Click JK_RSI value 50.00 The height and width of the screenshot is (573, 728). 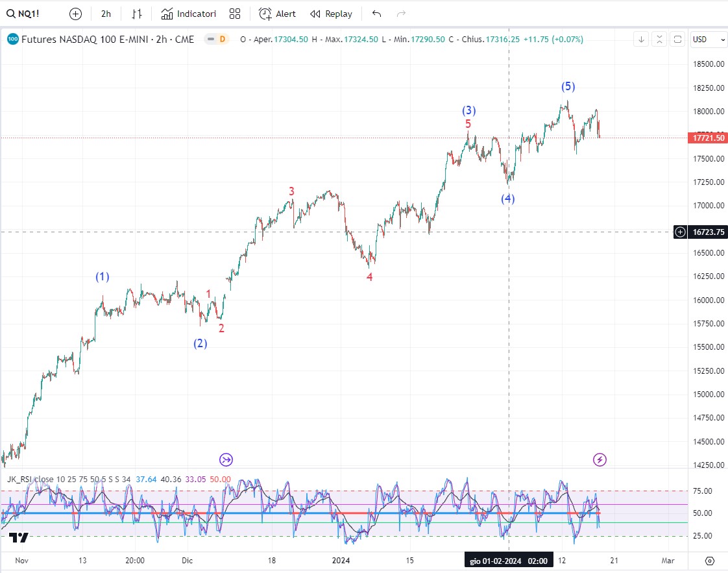pos(220,479)
